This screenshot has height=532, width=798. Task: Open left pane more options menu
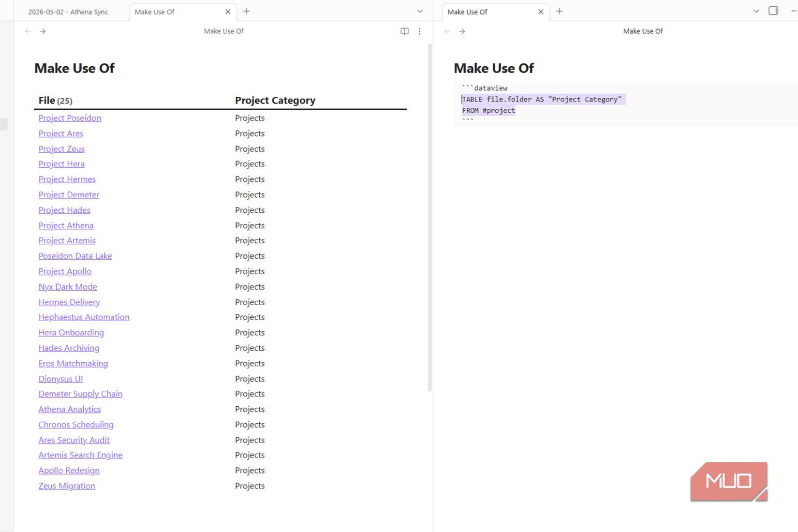tap(419, 31)
